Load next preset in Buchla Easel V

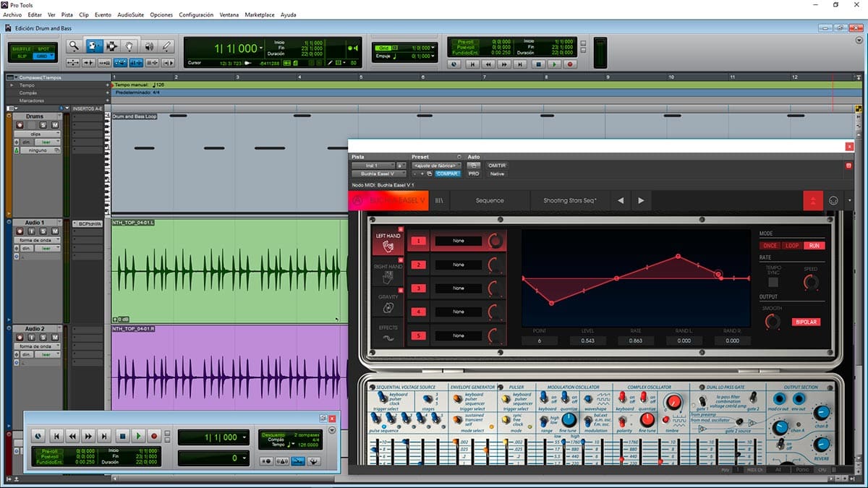click(641, 200)
